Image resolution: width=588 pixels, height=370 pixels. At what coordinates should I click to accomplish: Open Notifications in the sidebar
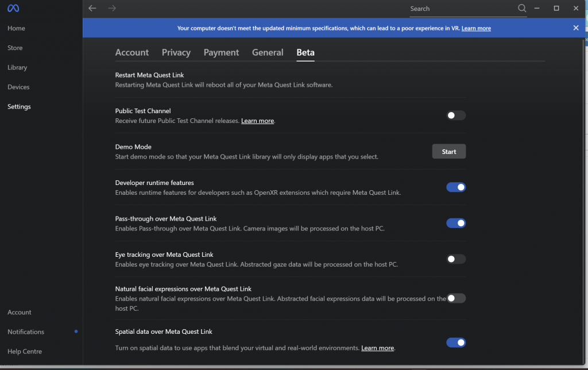(x=26, y=332)
